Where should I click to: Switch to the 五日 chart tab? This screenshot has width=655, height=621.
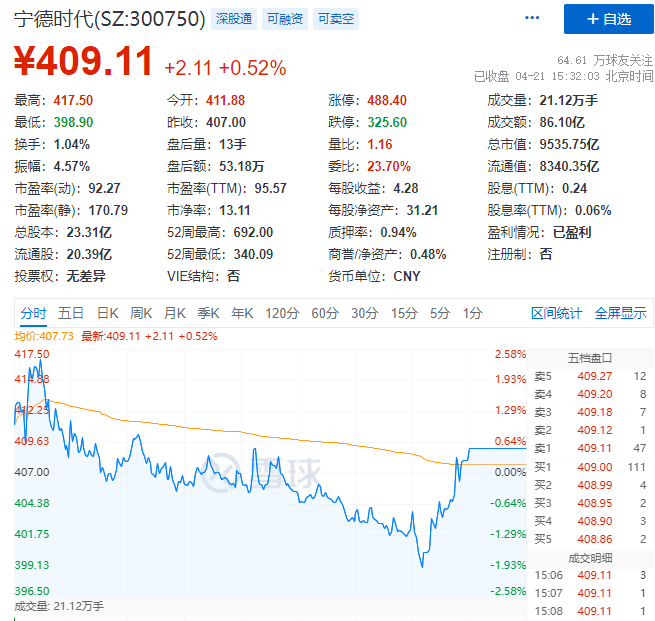point(71,313)
